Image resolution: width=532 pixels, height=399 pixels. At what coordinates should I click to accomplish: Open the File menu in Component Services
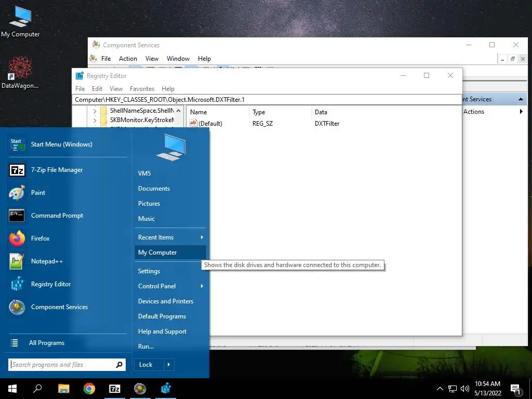click(106, 58)
